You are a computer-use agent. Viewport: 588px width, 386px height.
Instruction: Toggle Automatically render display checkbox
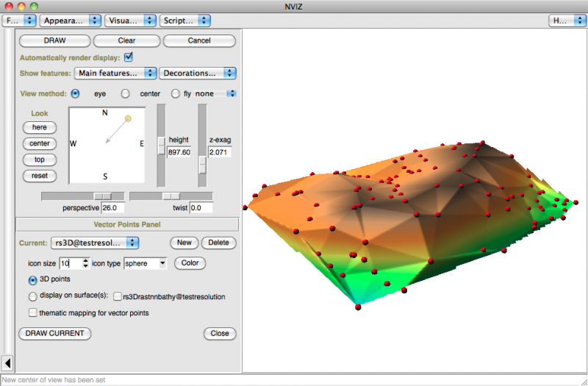point(129,57)
